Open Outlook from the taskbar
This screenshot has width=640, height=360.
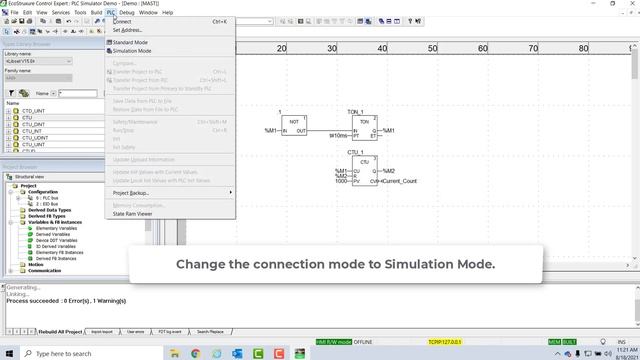[237, 353]
